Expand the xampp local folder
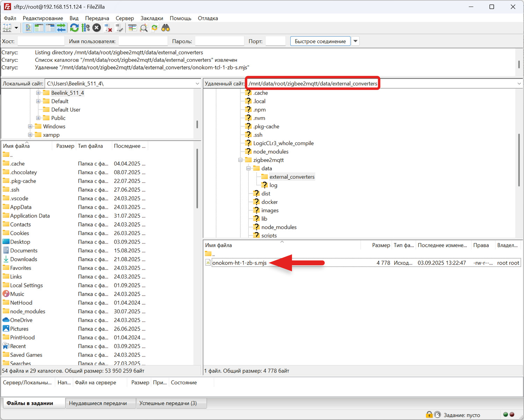Image resolution: width=524 pixels, height=420 pixels. [x=30, y=135]
